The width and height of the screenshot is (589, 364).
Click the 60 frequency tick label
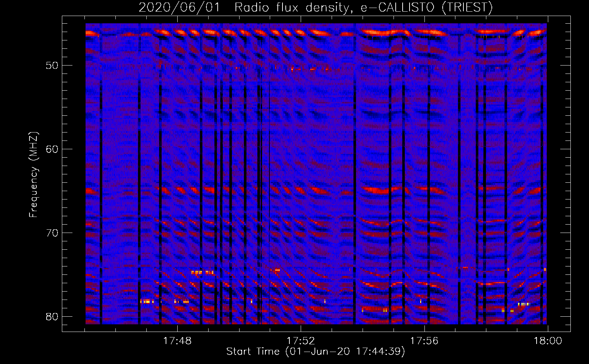(52, 149)
